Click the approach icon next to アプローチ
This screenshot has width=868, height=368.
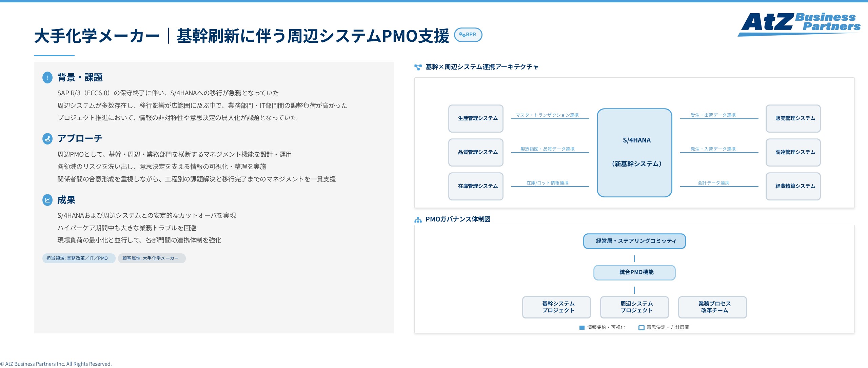(x=47, y=138)
